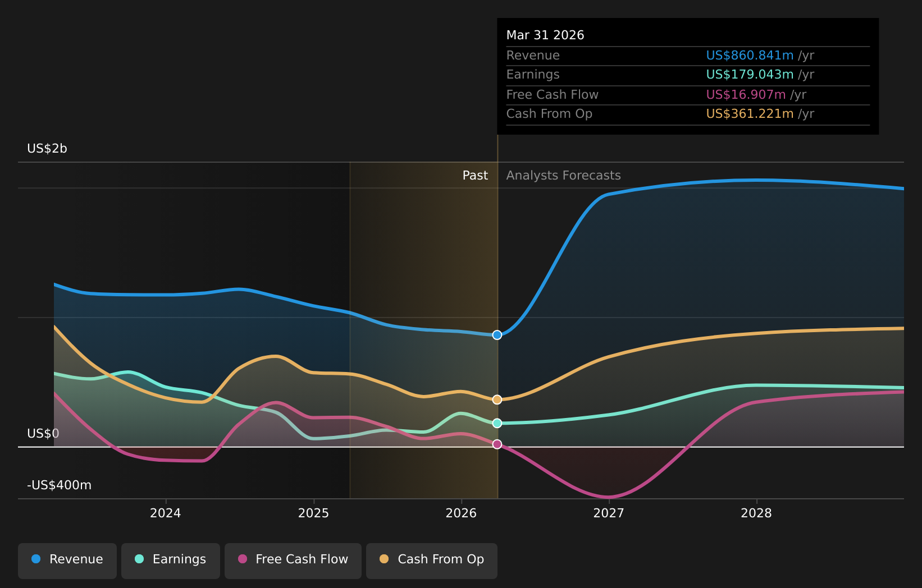This screenshot has width=922, height=588.
Task: Click the pink Free Cash Flow legend dot
Action: [x=243, y=559]
